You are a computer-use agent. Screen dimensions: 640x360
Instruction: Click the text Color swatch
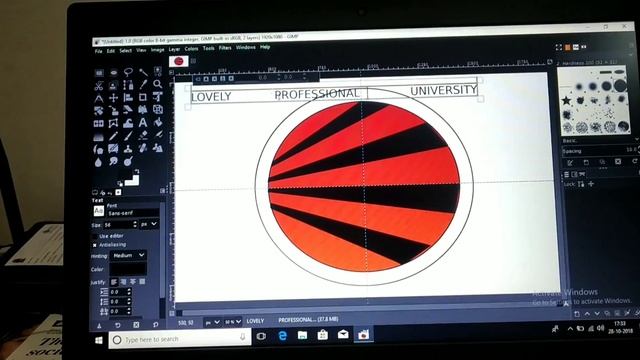click(128, 269)
